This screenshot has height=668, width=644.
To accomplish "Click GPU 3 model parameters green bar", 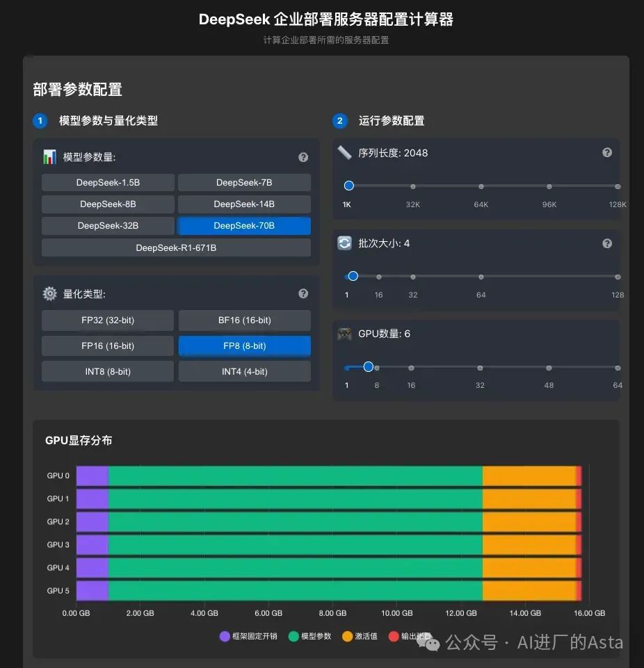I will coord(296,544).
